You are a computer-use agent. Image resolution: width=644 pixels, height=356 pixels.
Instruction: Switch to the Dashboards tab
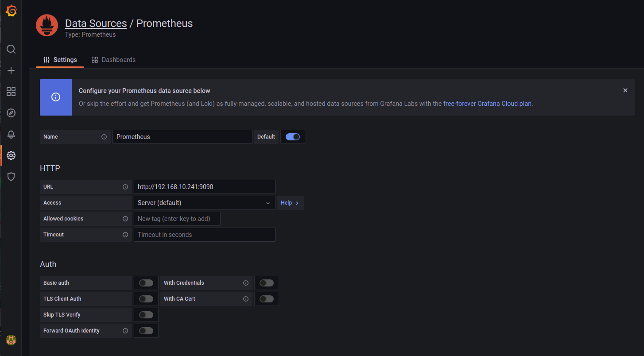pos(113,60)
